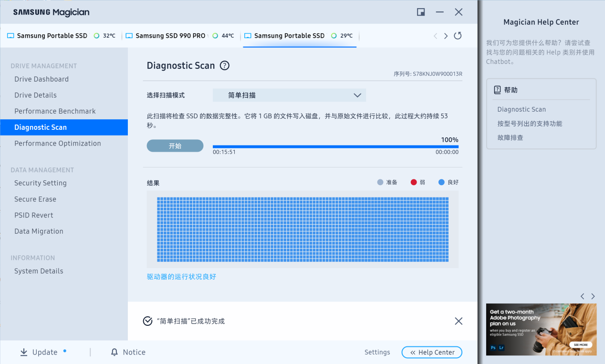Click the Diagnostic Scan help question-mark icon
605x364 pixels.
coord(225,66)
